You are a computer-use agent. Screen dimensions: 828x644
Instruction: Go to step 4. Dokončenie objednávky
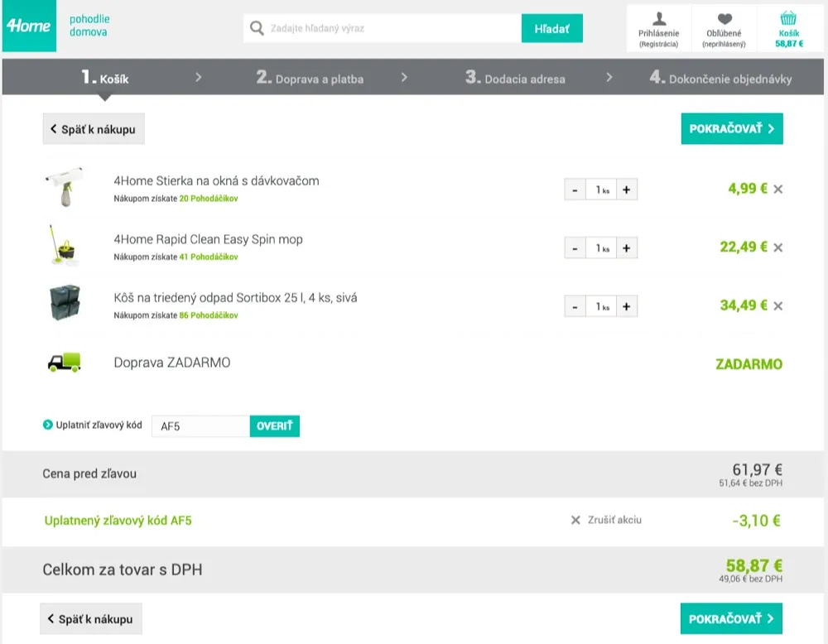[721, 78]
